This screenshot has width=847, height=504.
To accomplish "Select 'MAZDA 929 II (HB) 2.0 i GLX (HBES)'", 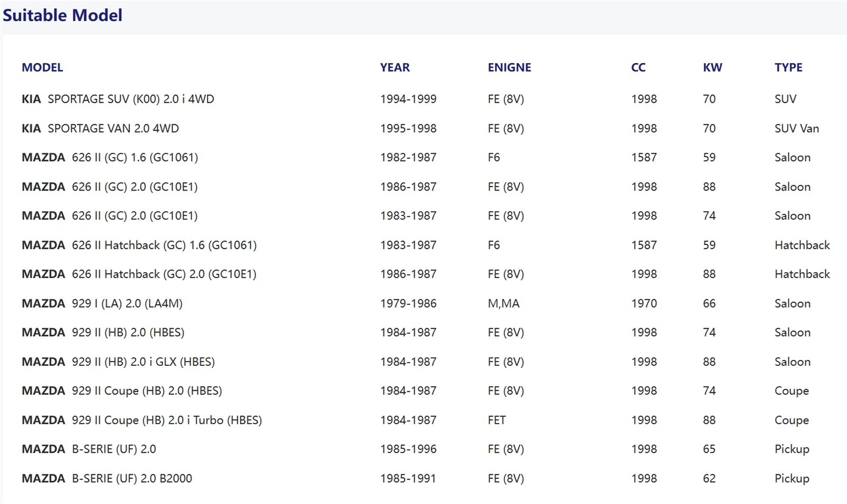I will 118,362.
